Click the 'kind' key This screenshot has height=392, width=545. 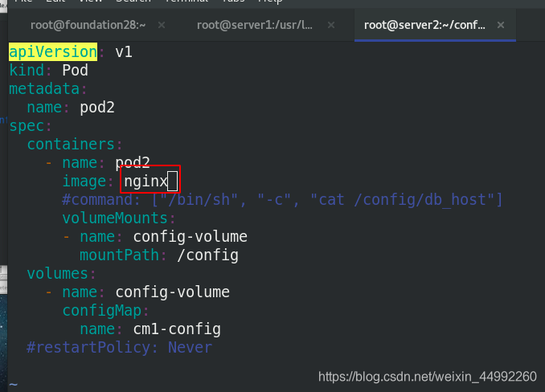point(27,70)
